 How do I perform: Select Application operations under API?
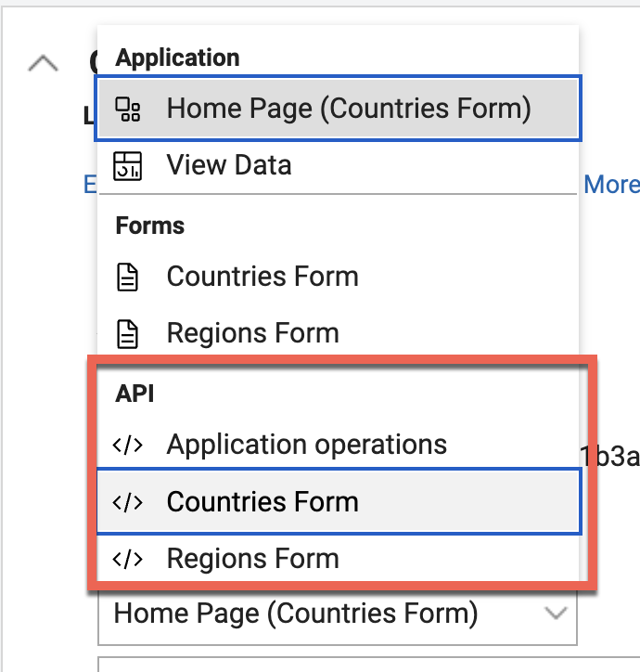coord(306,445)
